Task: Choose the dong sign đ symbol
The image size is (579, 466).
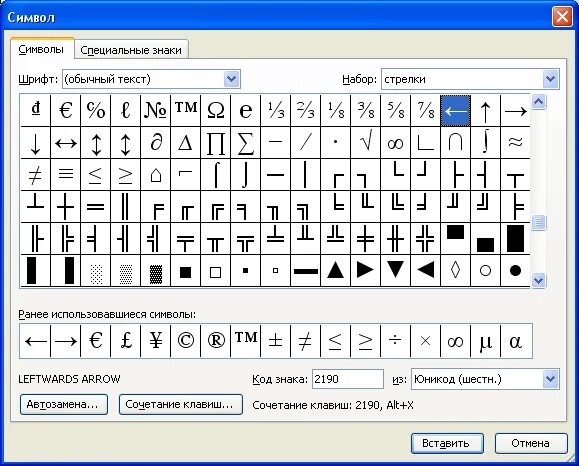Action: tap(35, 110)
